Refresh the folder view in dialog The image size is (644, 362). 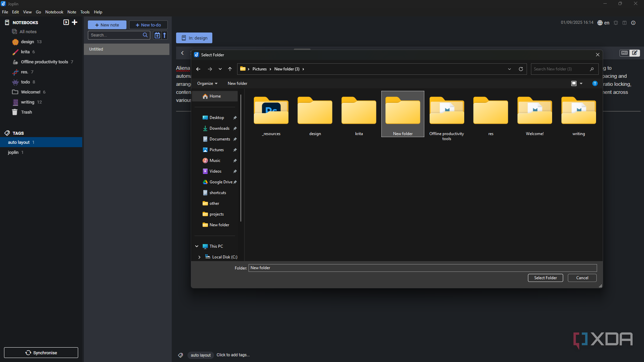point(521,69)
